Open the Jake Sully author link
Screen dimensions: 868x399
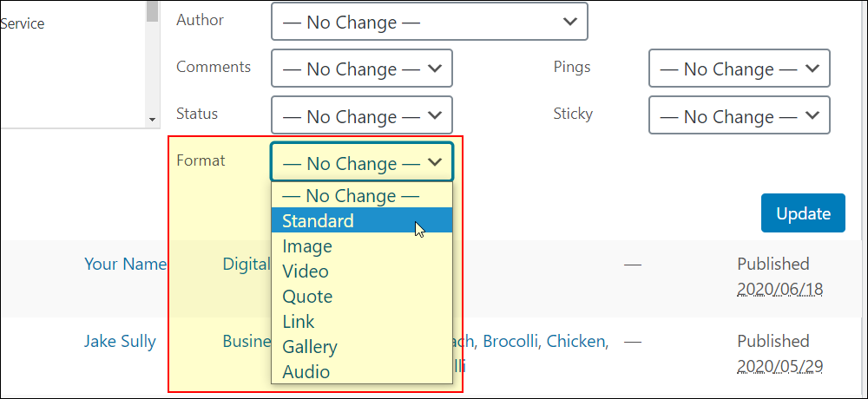click(120, 341)
